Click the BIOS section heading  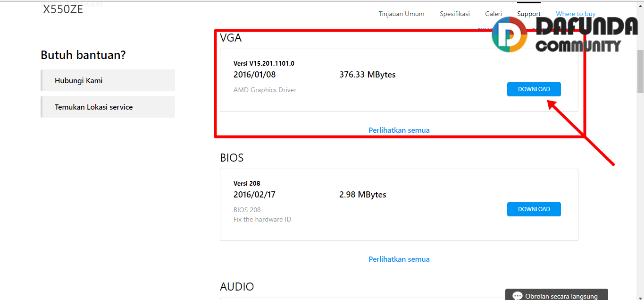[232, 158]
